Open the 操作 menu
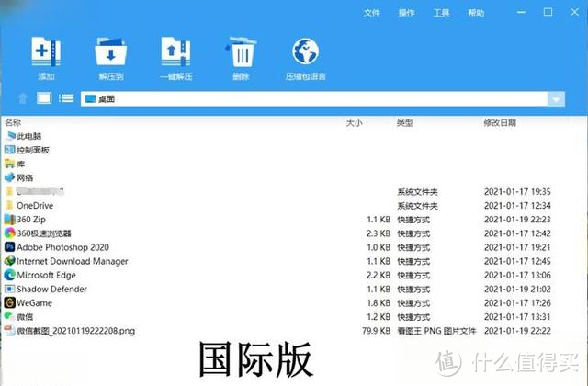This screenshot has width=588, height=386. 406,13
